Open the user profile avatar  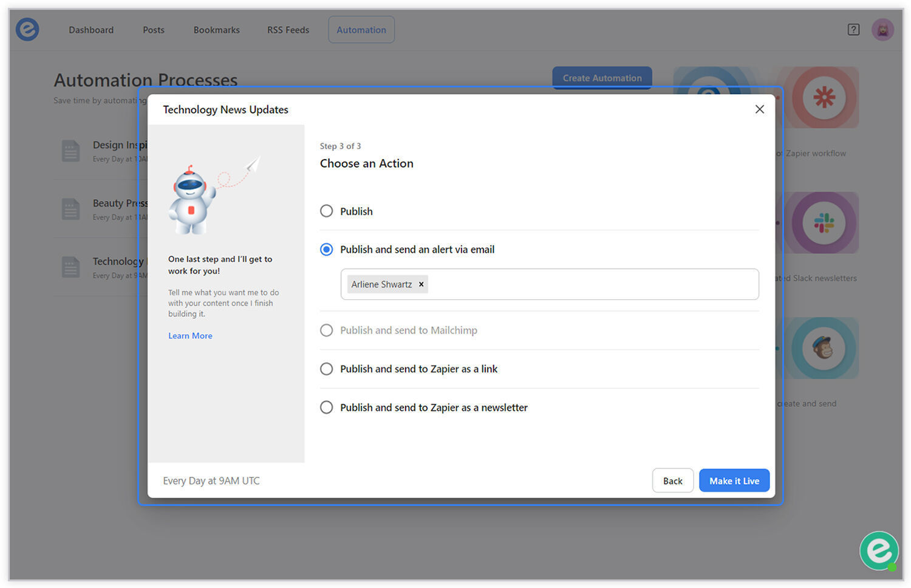pyautogui.click(x=882, y=30)
